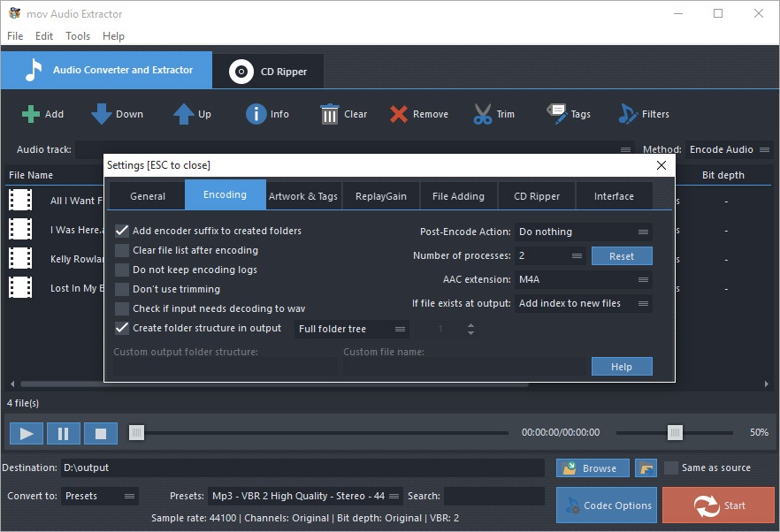Toggle Create folder structure in output
Screen dimensions: 780x532
122,328
